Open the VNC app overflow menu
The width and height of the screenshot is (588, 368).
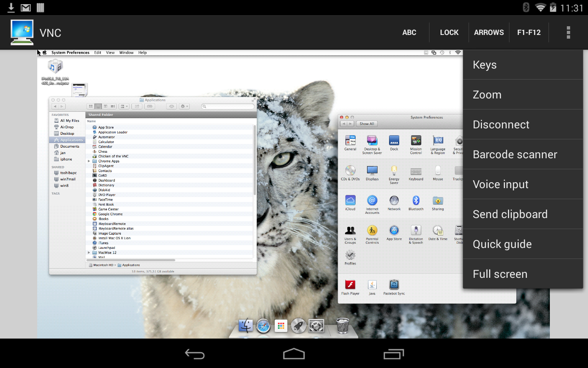[x=568, y=32]
